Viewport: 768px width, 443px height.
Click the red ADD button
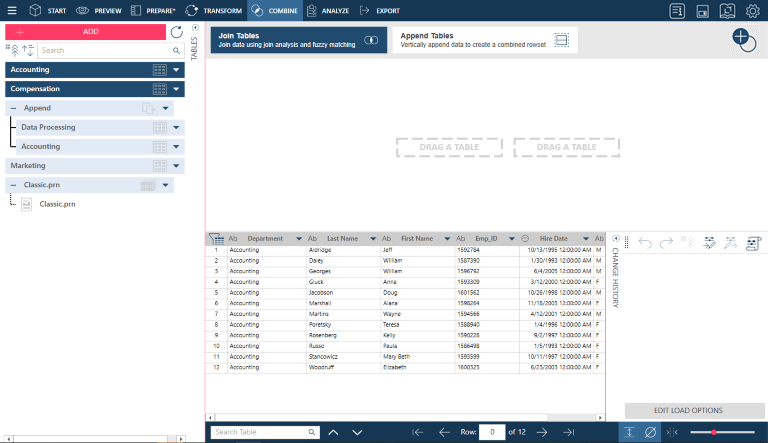85,31
